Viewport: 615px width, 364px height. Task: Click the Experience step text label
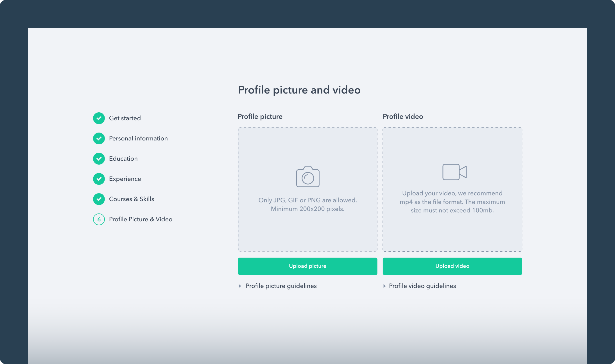click(x=125, y=179)
